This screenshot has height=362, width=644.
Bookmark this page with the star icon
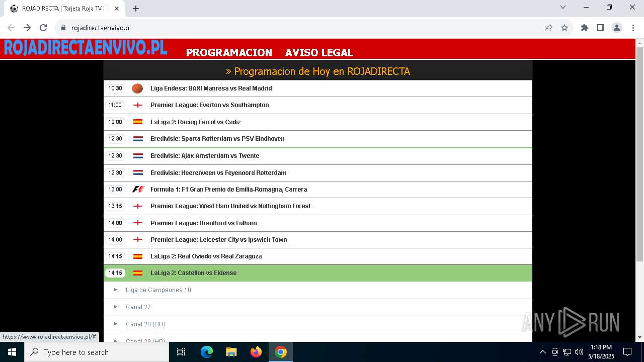(565, 28)
